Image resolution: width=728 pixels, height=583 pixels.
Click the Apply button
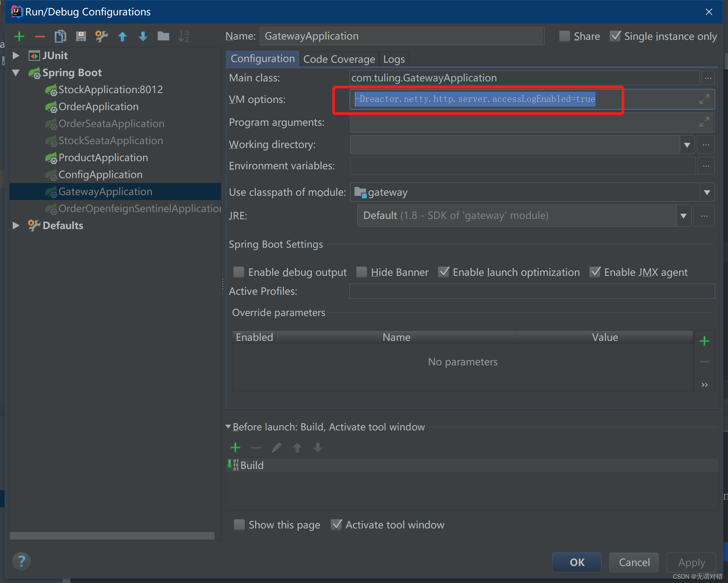(x=691, y=562)
